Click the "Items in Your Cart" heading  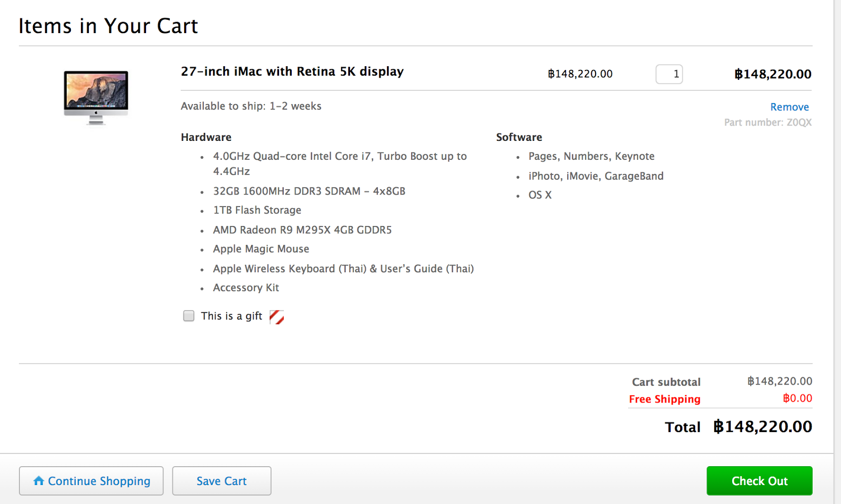(x=108, y=26)
